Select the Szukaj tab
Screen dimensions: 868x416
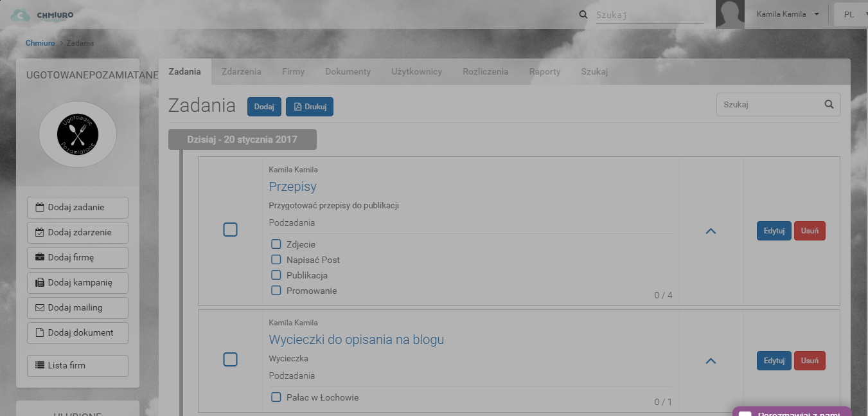pyautogui.click(x=594, y=71)
